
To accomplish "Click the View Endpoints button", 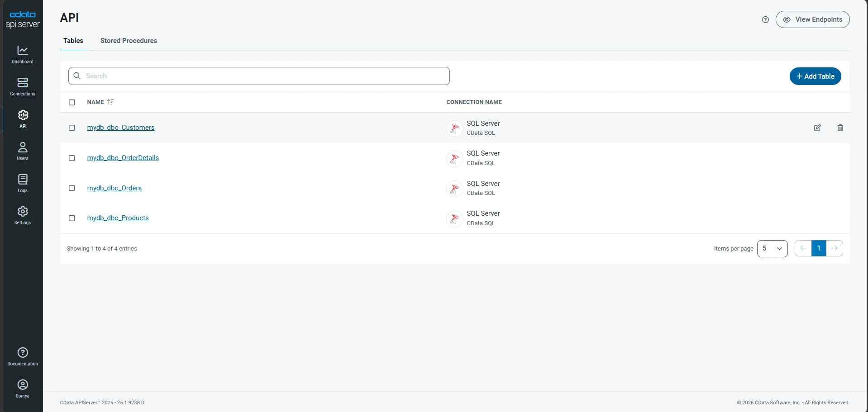I will click(812, 19).
